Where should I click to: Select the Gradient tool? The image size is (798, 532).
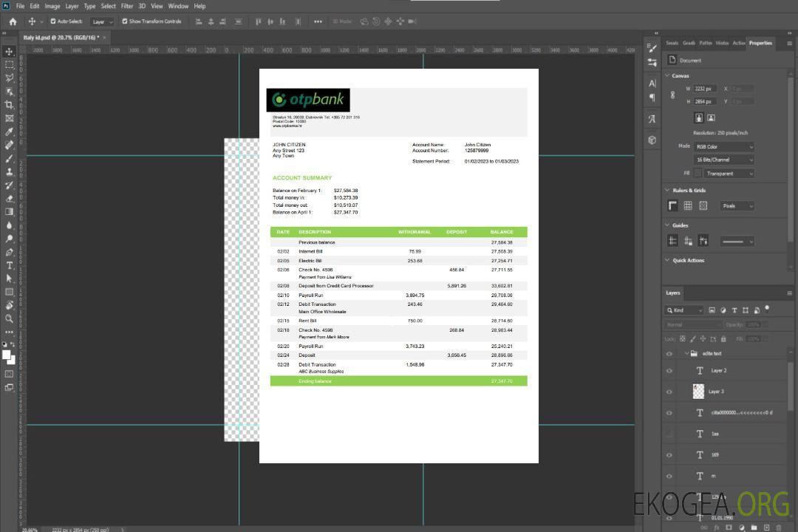(x=9, y=212)
